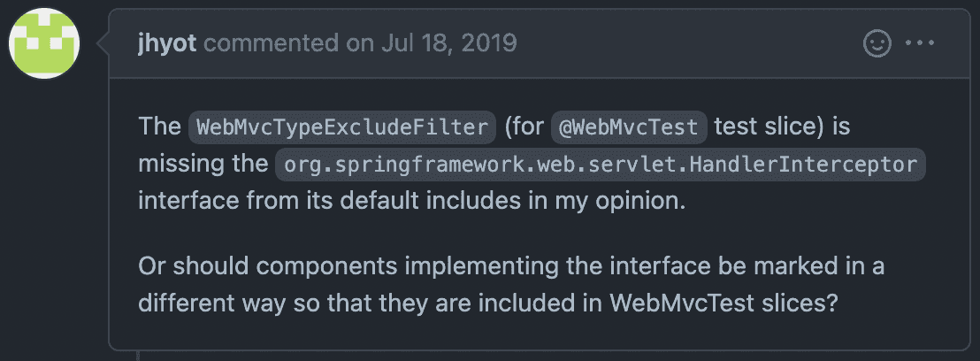
Task: Click the 'missing the' text before the code
Action: tap(203, 164)
